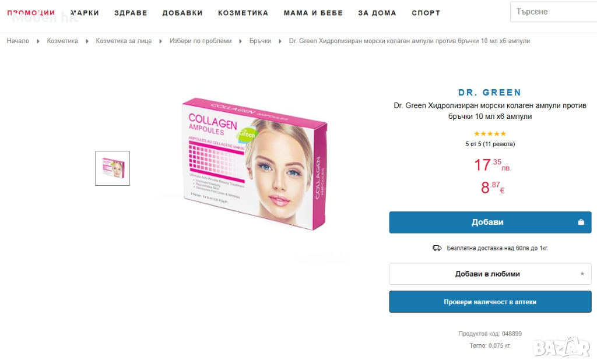Click Провери наличност в аптеки button
597x364 pixels.
pyautogui.click(x=490, y=302)
